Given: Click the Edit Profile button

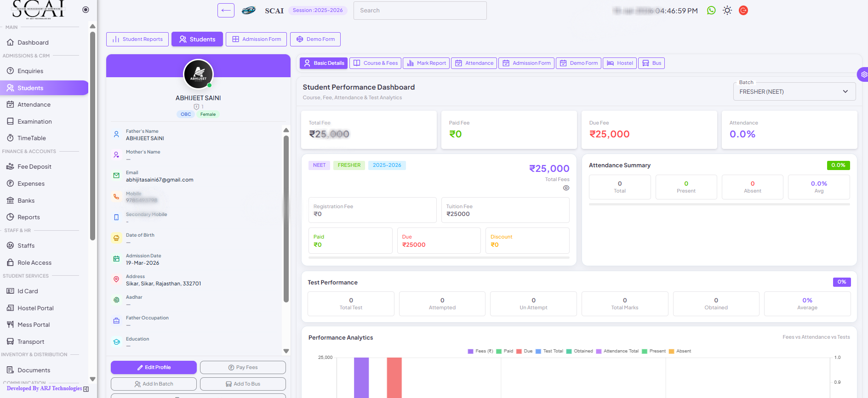Looking at the screenshot, I should click(x=154, y=367).
